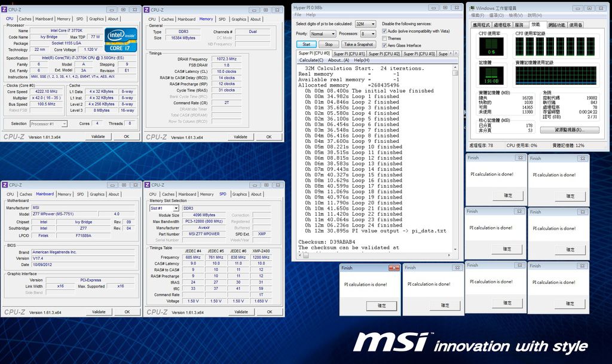The width and height of the screenshot is (612, 364).
Task: Click the CPU 使用率 meter showing 0 %
Action: (x=491, y=47)
